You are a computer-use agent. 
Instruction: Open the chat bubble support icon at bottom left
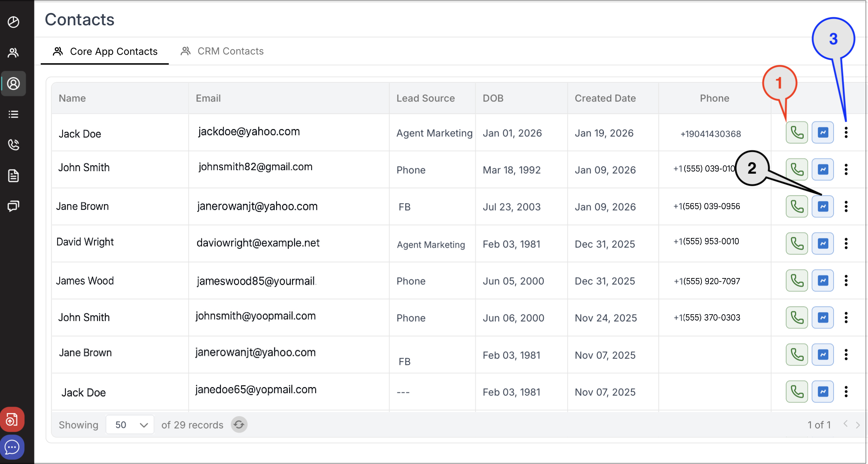point(12,447)
